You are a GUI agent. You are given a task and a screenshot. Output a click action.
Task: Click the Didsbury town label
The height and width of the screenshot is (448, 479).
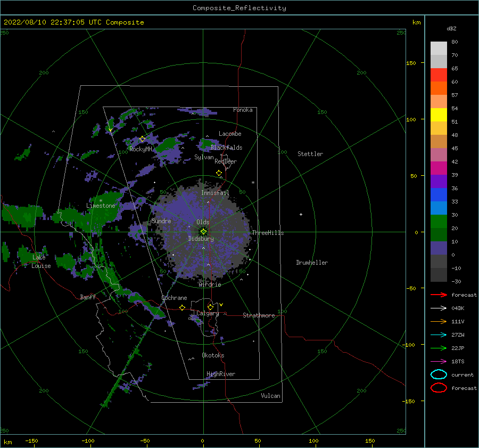pyautogui.click(x=201, y=239)
